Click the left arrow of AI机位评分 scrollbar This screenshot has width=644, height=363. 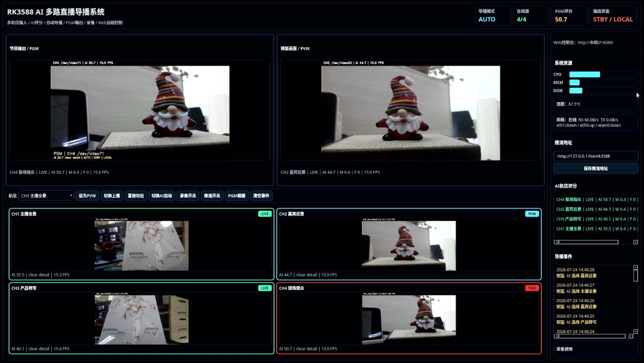tap(556, 242)
